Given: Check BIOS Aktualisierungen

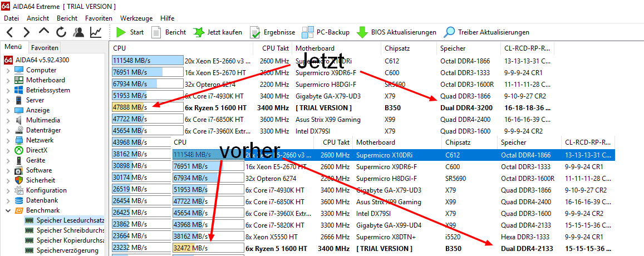Looking at the screenshot, I should coord(396,32).
